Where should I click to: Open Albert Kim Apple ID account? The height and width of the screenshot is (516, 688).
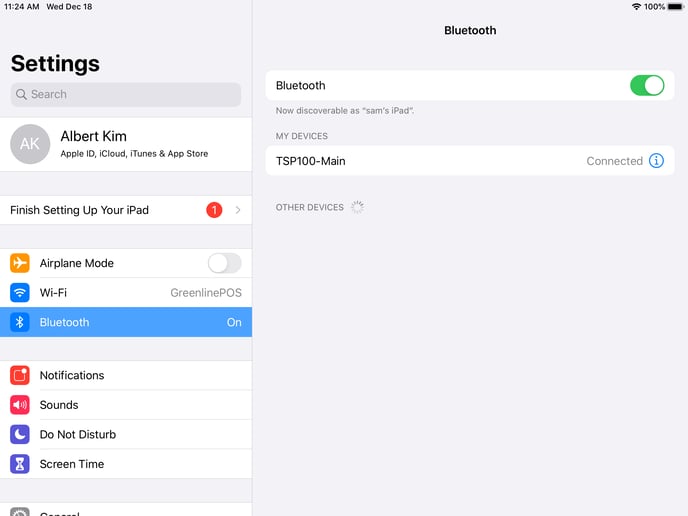pos(140,144)
